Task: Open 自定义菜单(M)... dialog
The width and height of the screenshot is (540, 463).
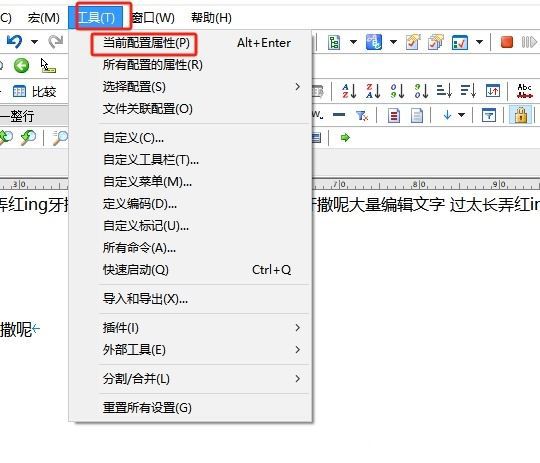Action: click(190, 182)
